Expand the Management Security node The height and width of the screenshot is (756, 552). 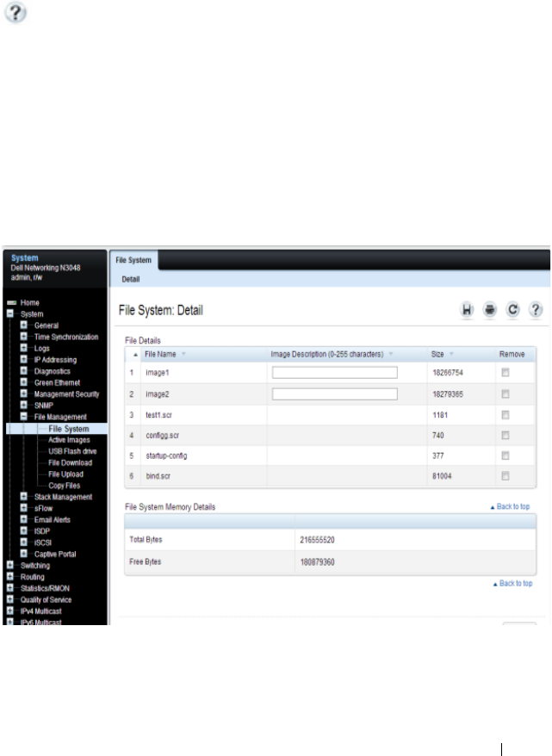coord(23,393)
